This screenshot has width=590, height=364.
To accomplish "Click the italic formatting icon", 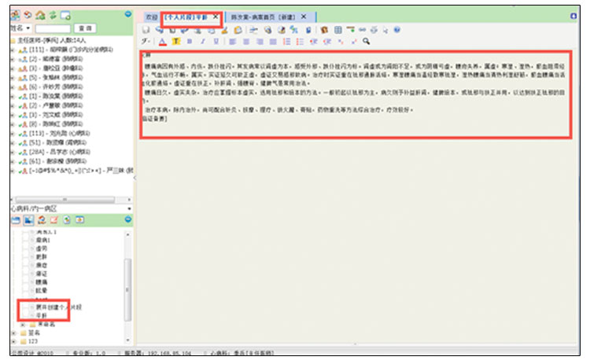I will click(203, 42).
